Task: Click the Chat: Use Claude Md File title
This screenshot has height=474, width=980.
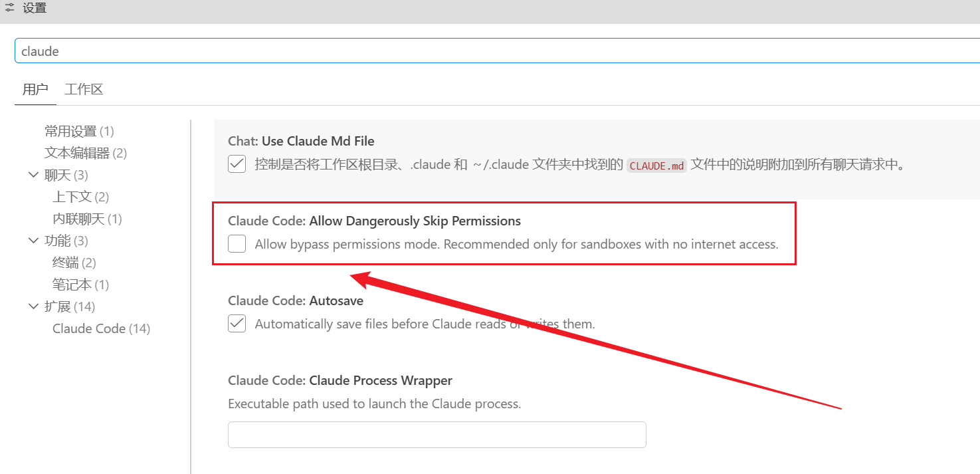Action: 301,141
